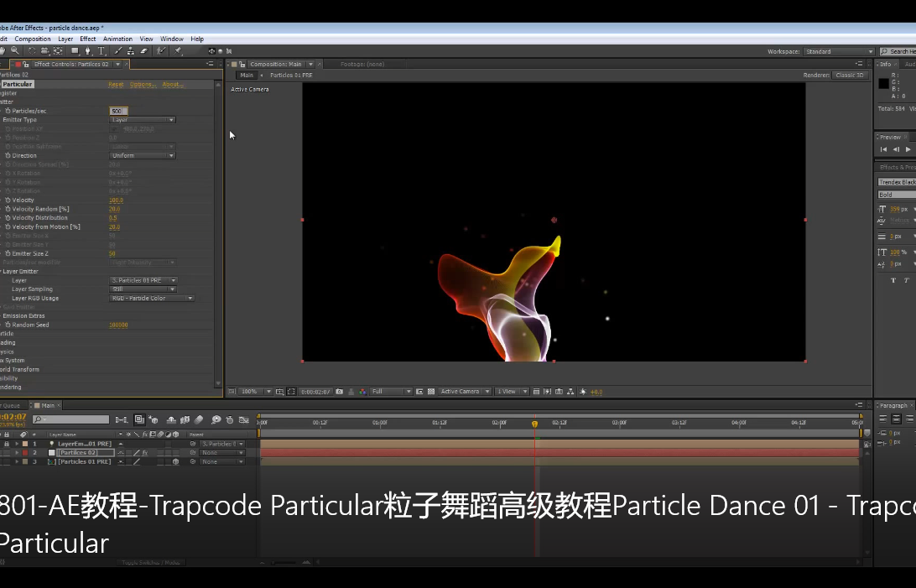Click the About link for Particular
This screenshot has height=588, width=916.
coord(172,85)
